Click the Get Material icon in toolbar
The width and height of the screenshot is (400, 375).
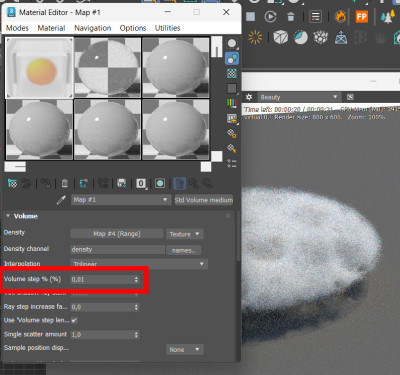[x=12, y=183]
